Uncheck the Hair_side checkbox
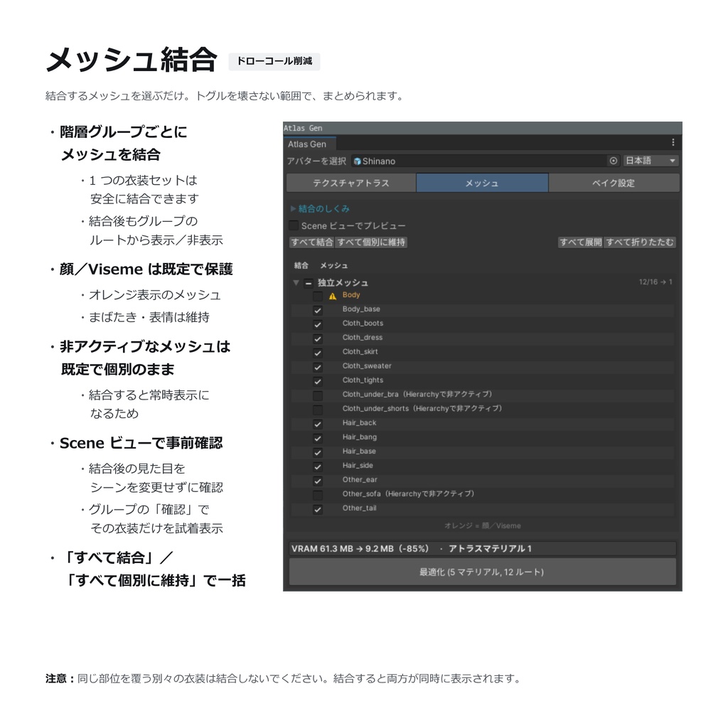This screenshot has height=728, width=728. click(318, 466)
